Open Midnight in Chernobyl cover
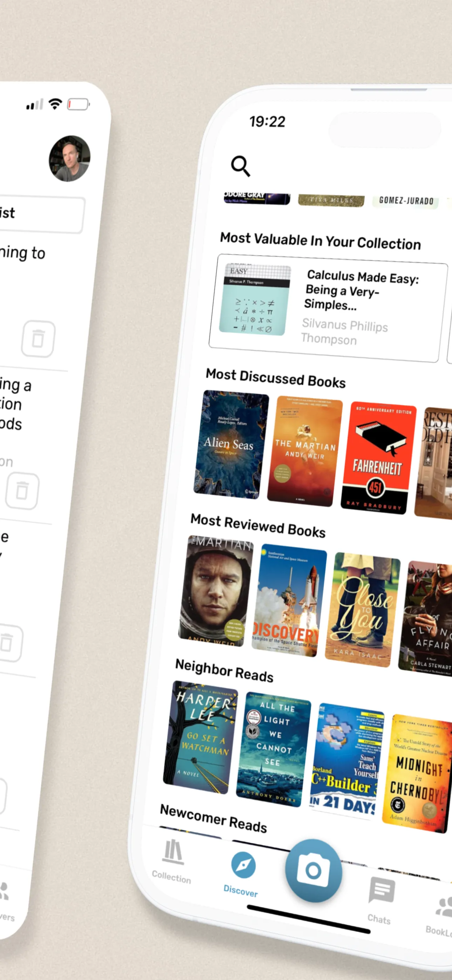 418,773
